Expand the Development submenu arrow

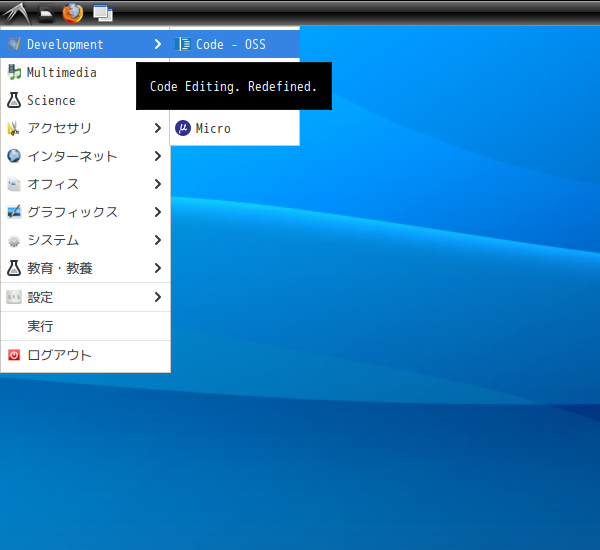tap(158, 44)
